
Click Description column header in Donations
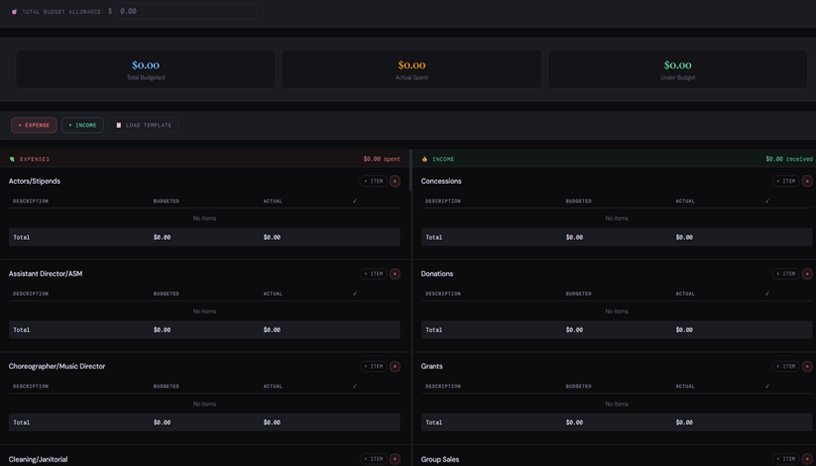click(x=442, y=294)
